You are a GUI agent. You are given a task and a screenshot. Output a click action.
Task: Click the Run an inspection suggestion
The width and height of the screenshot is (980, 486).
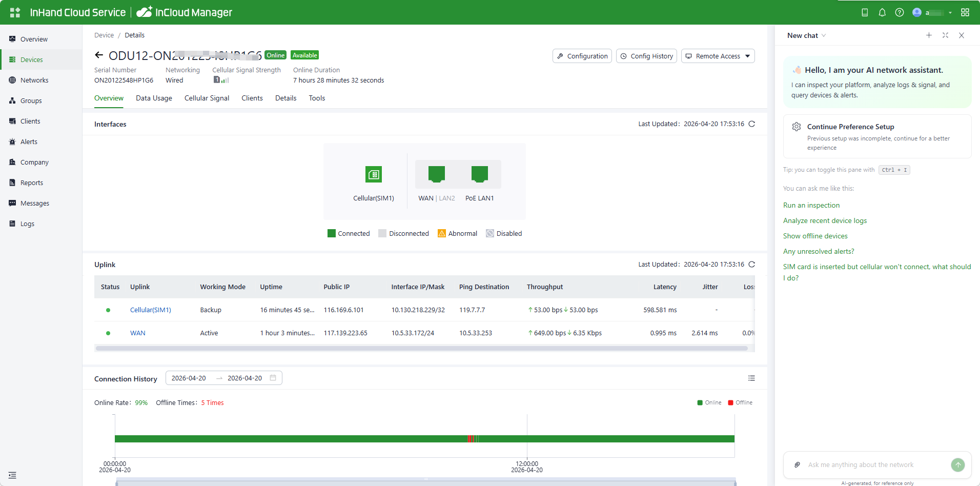811,206
